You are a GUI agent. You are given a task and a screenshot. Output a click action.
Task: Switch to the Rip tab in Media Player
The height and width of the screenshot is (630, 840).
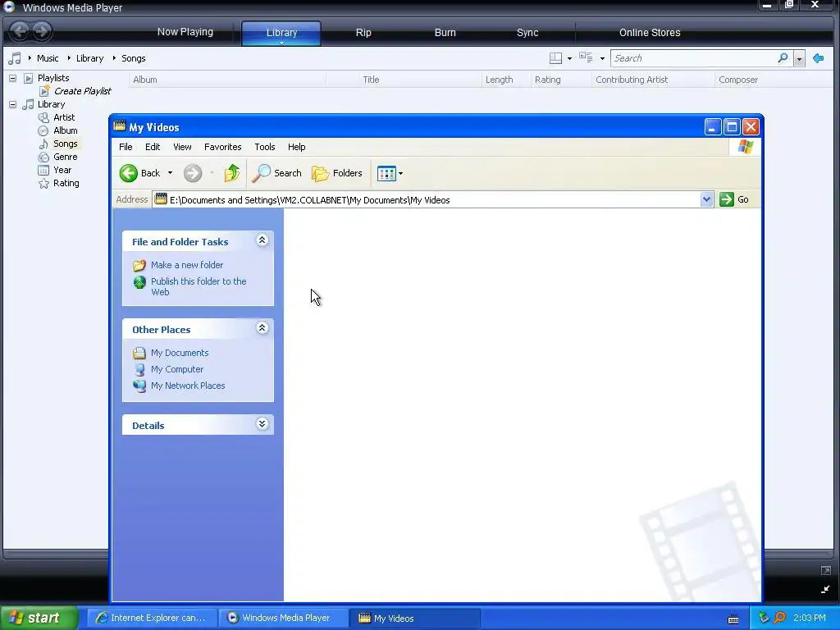[x=363, y=33]
